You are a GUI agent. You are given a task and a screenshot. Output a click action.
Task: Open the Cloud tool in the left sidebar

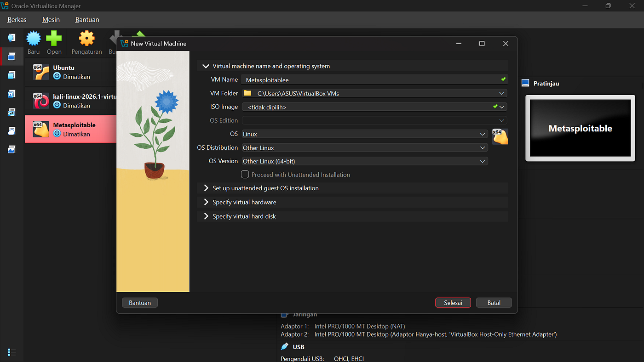[11, 131]
